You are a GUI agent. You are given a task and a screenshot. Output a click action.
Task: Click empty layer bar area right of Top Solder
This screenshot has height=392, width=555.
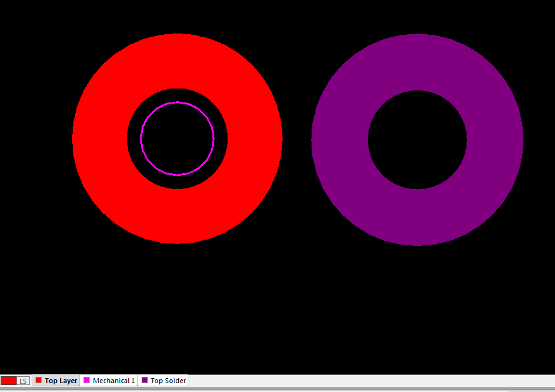point(367,381)
